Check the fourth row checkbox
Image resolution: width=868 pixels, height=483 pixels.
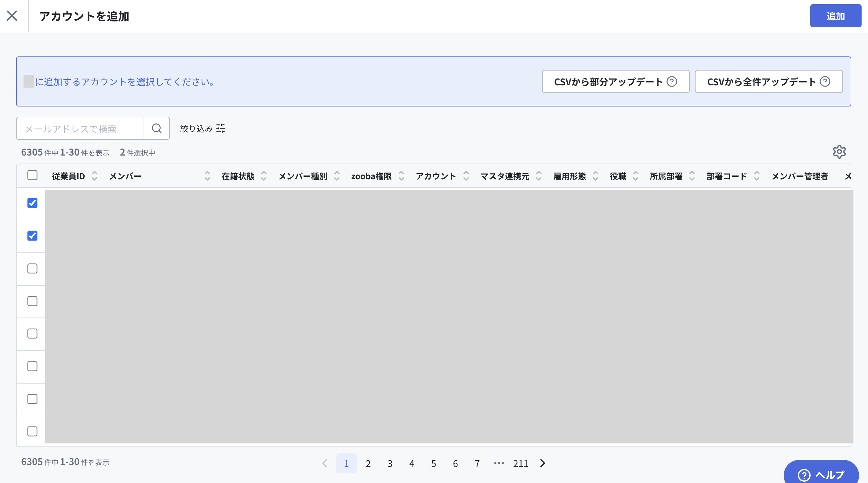(32, 301)
